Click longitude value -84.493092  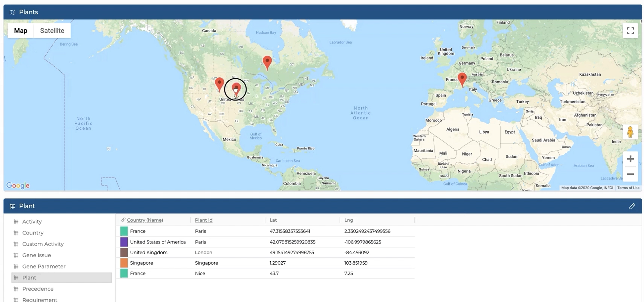pyautogui.click(x=356, y=252)
